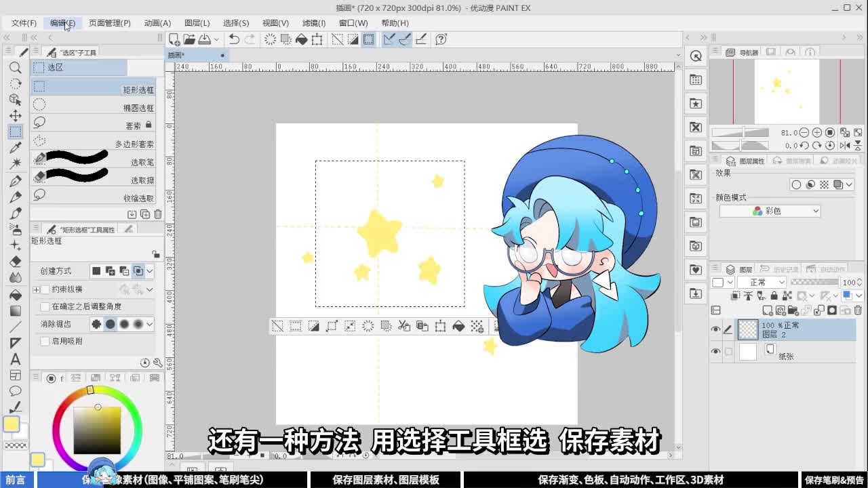868x488 pixels.
Task: Open material palette heart icon in sidebar
Action: (696, 270)
